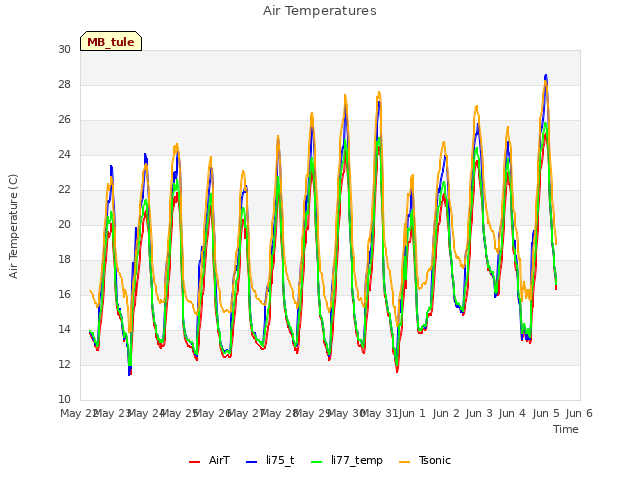Click the Jun 6 date tick label
Screen dimensions: 640x480
pyautogui.click(x=579, y=413)
